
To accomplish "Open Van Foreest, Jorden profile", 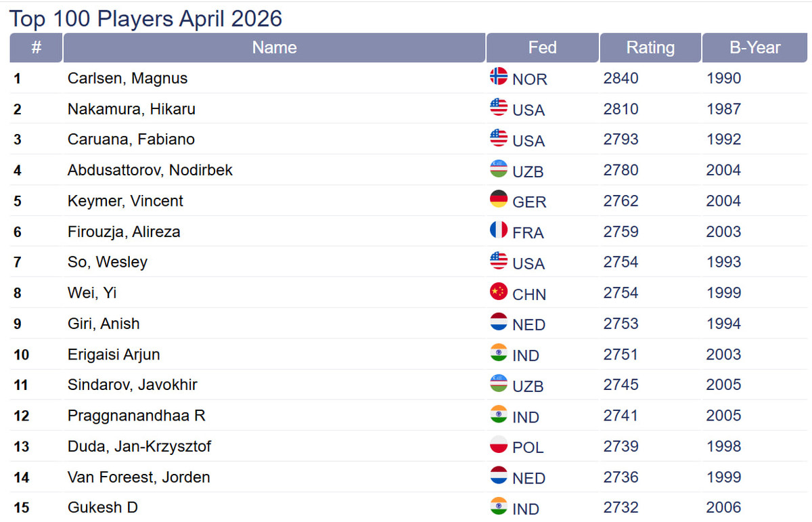I will [139, 477].
